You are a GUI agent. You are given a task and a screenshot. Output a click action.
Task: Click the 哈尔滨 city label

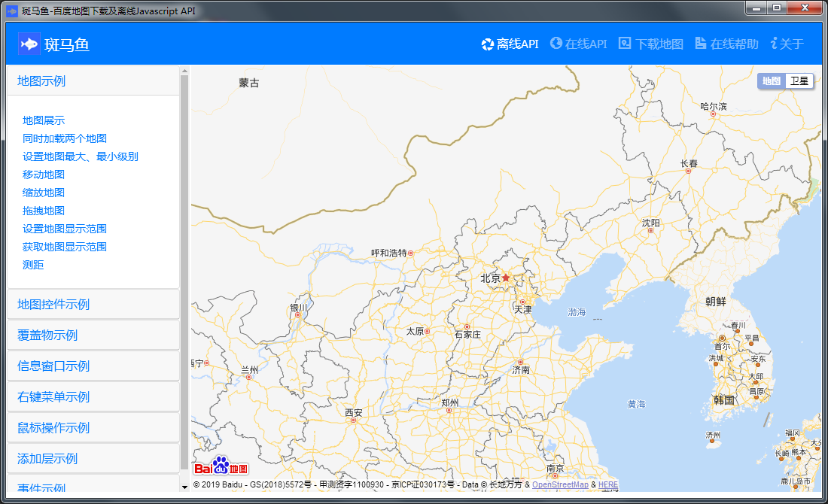(x=714, y=106)
